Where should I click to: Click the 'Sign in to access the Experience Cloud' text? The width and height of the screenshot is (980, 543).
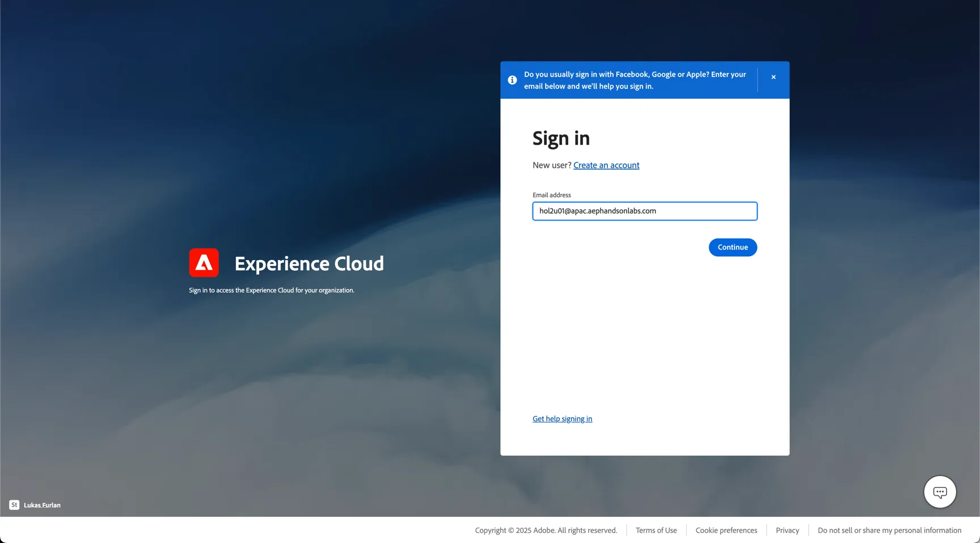(x=272, y=290)
